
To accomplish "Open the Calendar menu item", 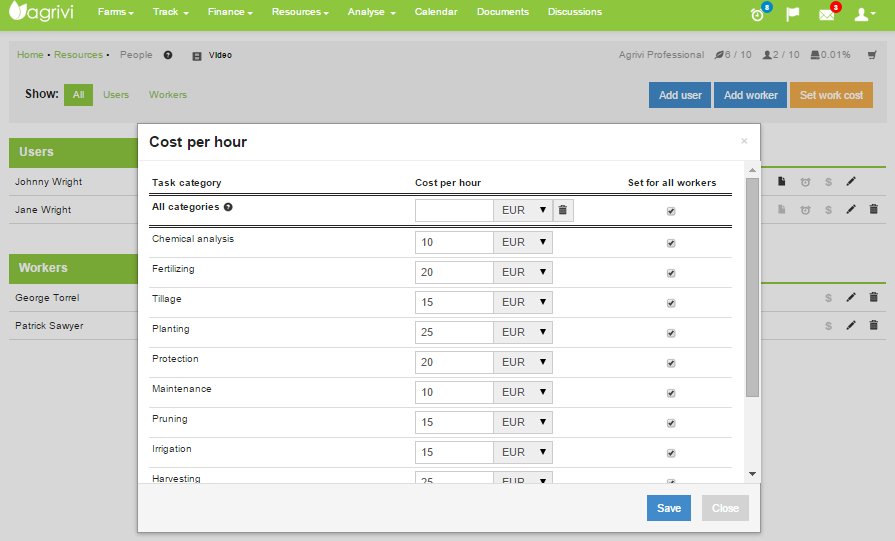I will click(x=435, y=12).
